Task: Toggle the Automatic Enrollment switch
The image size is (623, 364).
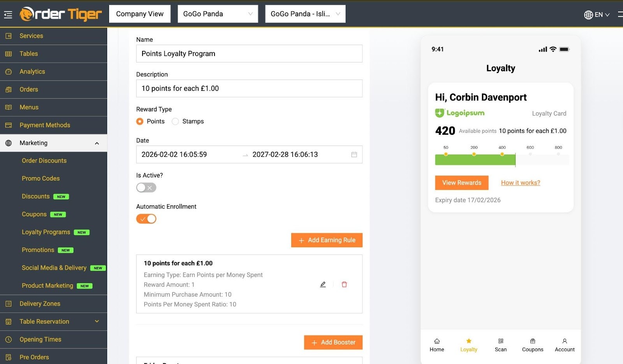Action: pos(146,219)
